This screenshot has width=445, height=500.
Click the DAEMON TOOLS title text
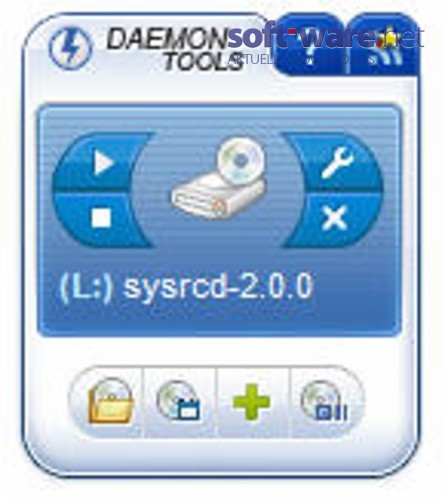(x=173, y=49)
